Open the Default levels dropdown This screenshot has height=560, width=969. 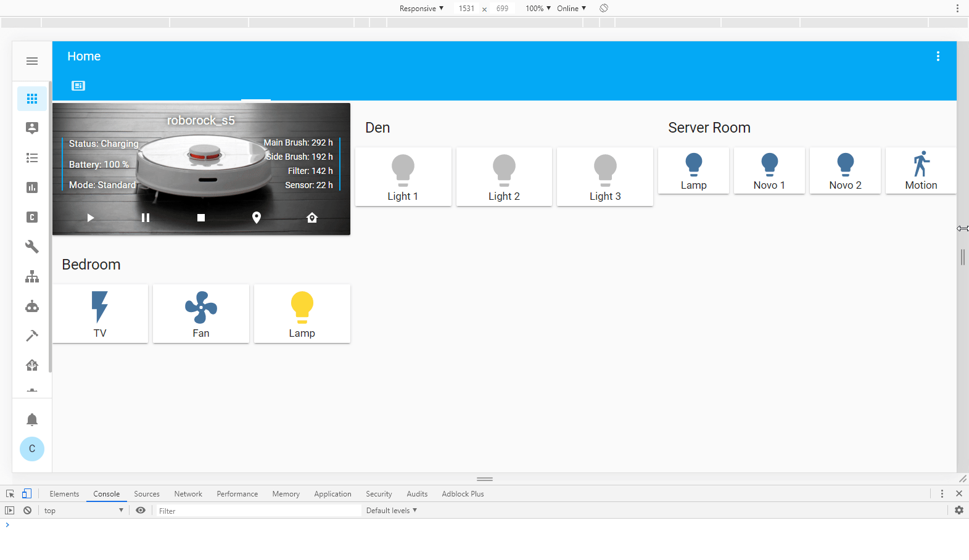click(392, 510)
